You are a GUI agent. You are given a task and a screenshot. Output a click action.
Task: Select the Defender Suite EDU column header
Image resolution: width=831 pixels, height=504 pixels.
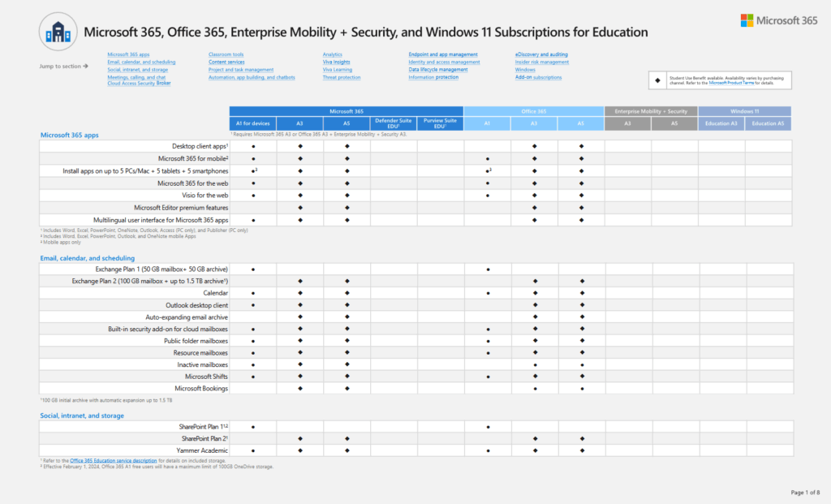click(x=394, y=123)
